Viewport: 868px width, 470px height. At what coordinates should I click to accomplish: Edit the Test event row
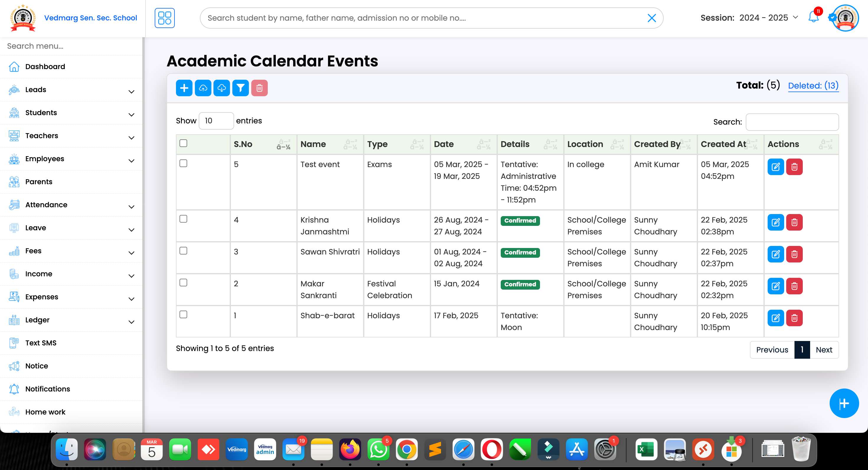point(775,167)
